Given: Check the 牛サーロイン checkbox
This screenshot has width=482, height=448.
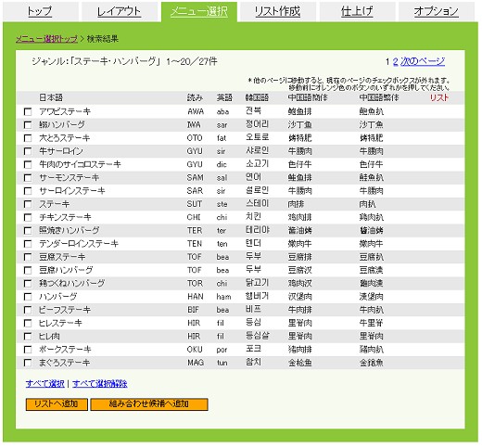Looking at the screenshot, I should (x=28, y=151).
